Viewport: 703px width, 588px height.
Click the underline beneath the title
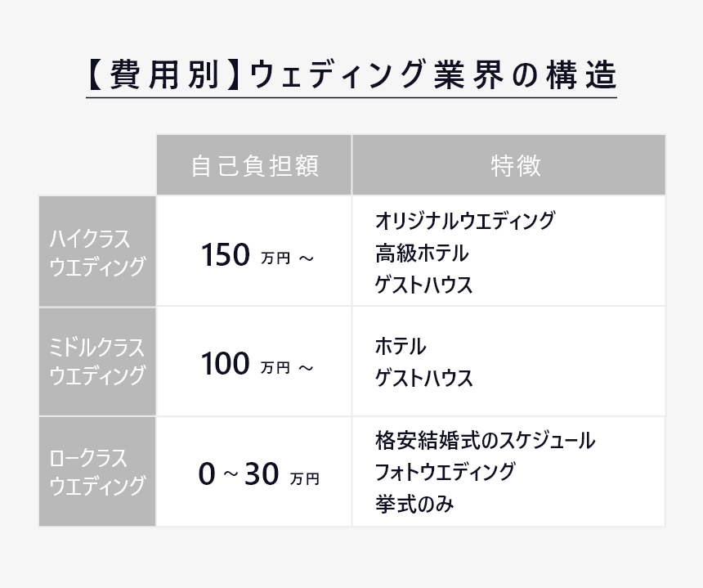351,97
